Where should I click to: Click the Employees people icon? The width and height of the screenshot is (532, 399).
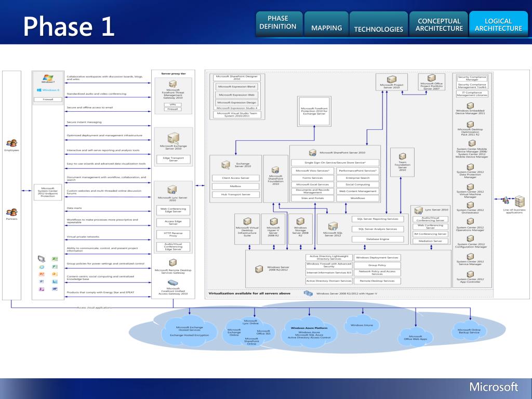click(x=11, y=143)
